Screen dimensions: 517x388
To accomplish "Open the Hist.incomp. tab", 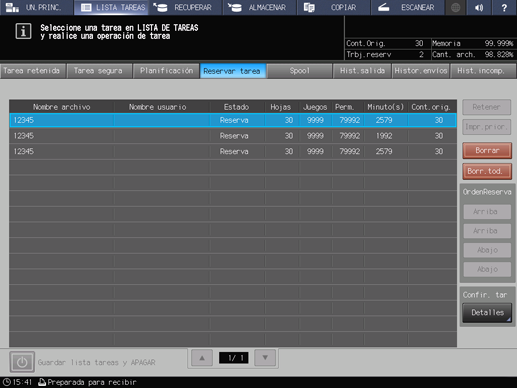I will (483, 71).
